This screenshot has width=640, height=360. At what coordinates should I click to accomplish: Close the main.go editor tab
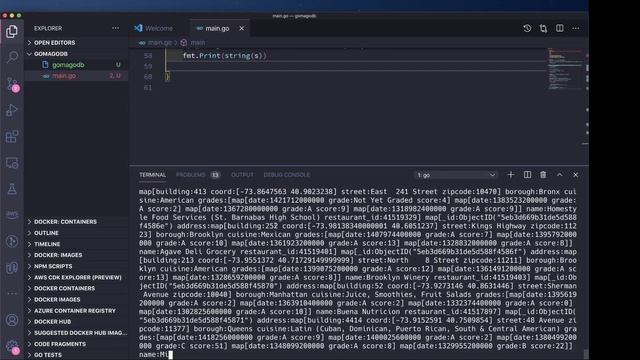point(242,28)
